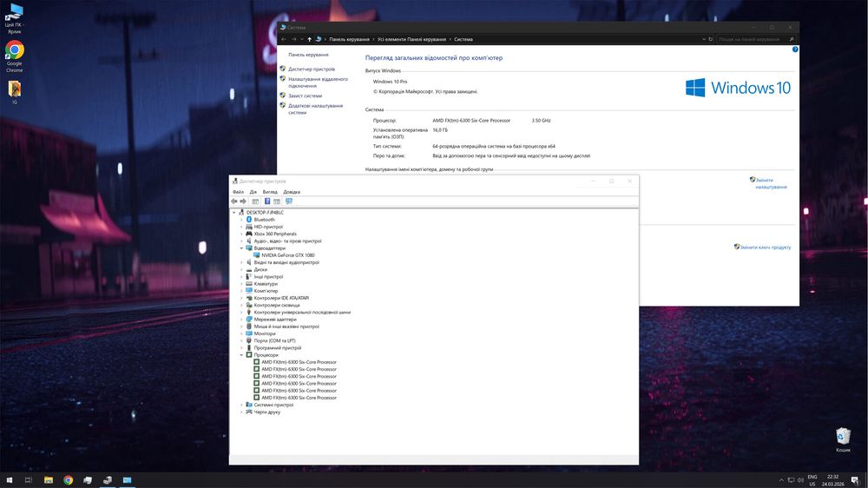Expand the HID-пристрої category
The image size is (868, 488).
click(241, 228)
